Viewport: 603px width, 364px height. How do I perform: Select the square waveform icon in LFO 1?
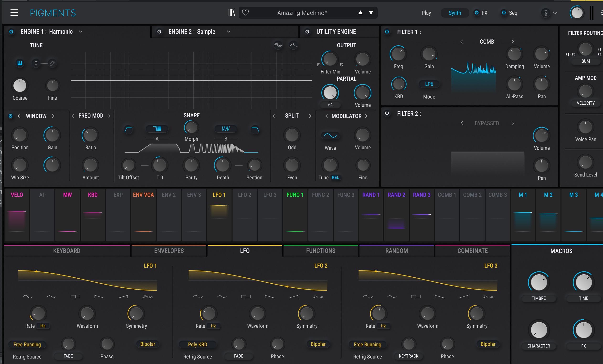pos(75,296)
